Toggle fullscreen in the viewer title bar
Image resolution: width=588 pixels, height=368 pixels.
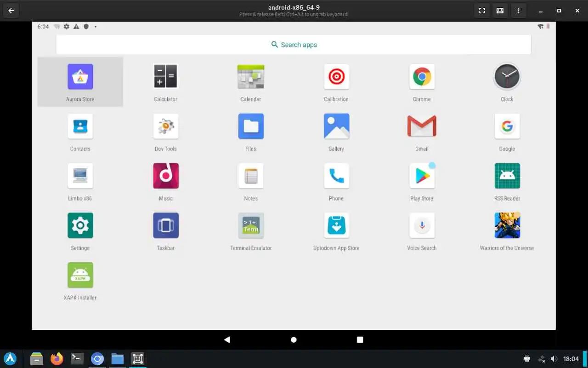482,11
